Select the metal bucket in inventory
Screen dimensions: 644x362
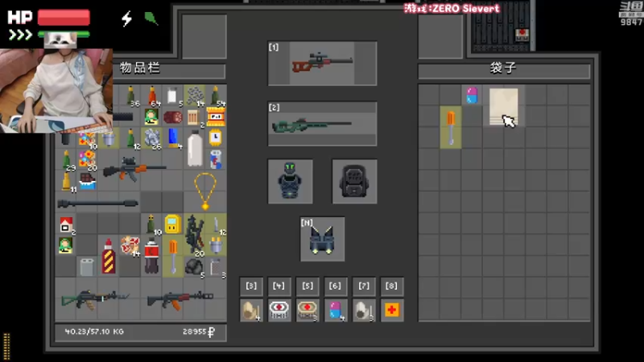[109, 138]
